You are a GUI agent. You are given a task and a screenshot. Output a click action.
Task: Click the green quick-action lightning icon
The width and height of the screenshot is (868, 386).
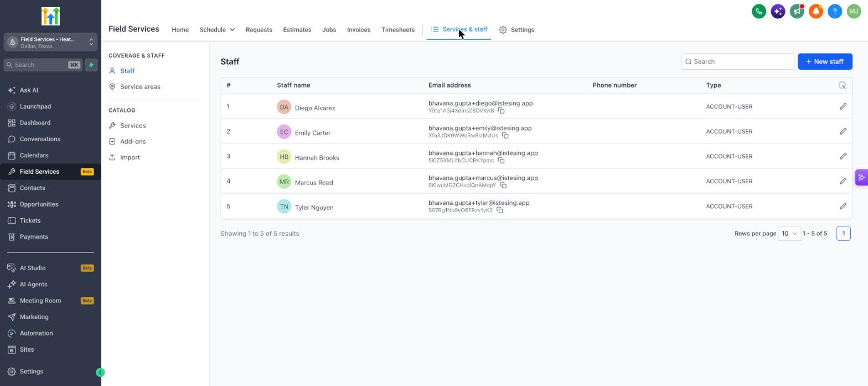pos(91,65)
